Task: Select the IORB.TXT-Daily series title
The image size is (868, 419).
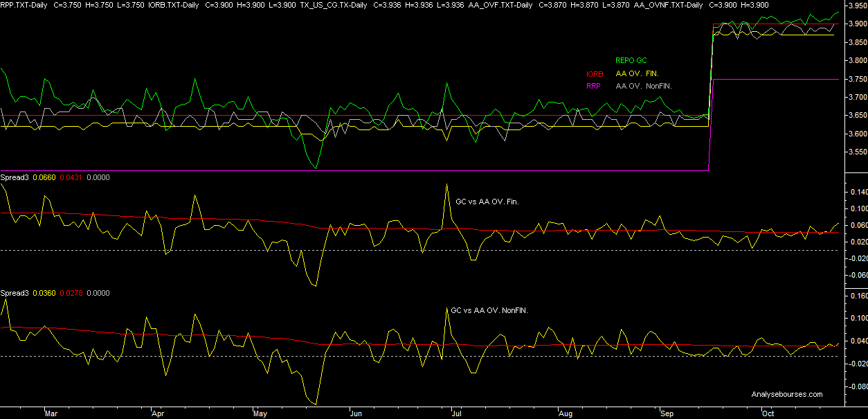Action: [172, 4]
